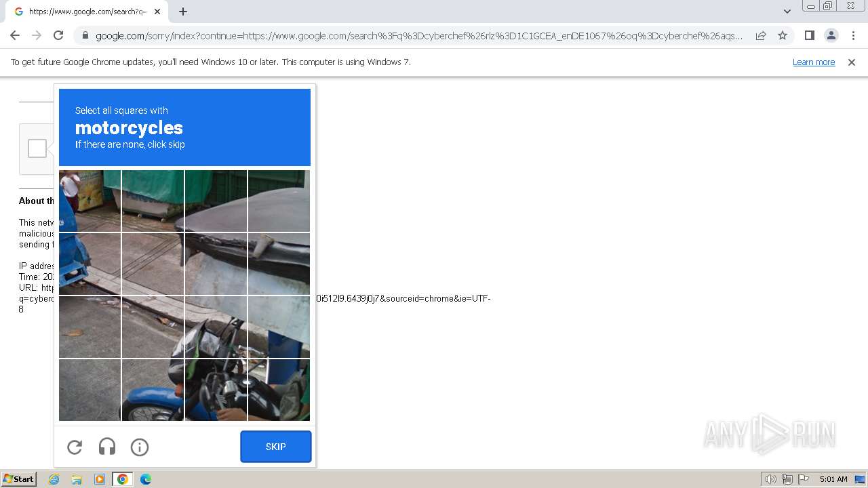The image size is (868, 488).
Task: Toggle the browser side panel
Action: point(809,35)
